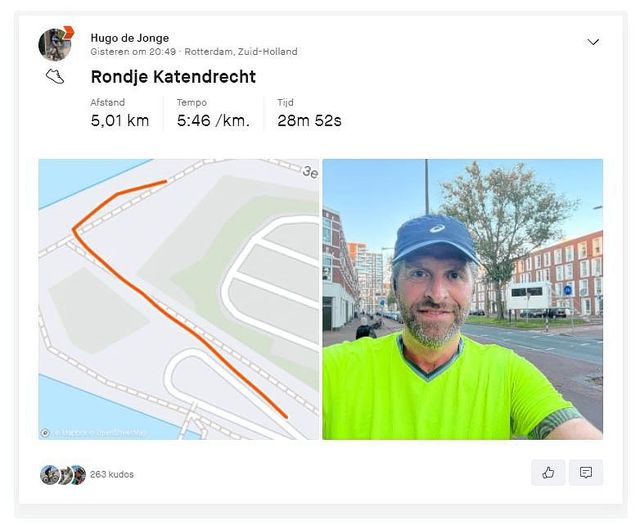Viewport: 640px width, 525px height.
Task: Open the Rondje Katendrecht activity title
Action: point(173,77)
